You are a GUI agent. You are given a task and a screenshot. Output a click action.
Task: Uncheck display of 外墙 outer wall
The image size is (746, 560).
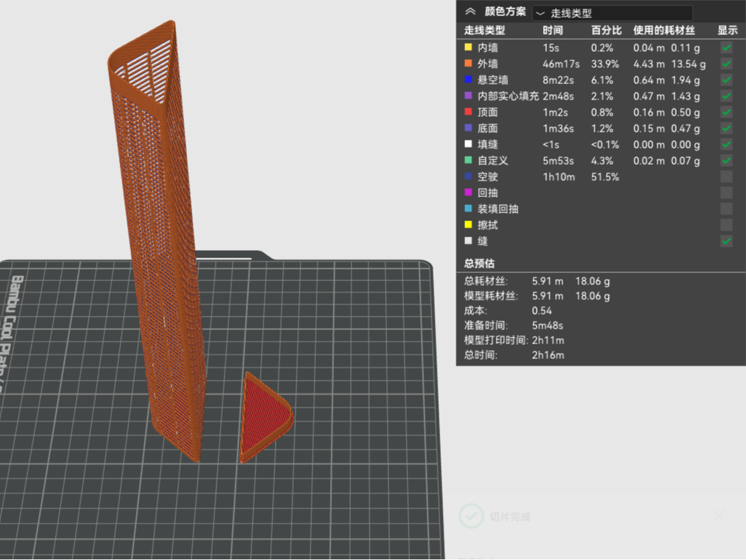point(726,64)
